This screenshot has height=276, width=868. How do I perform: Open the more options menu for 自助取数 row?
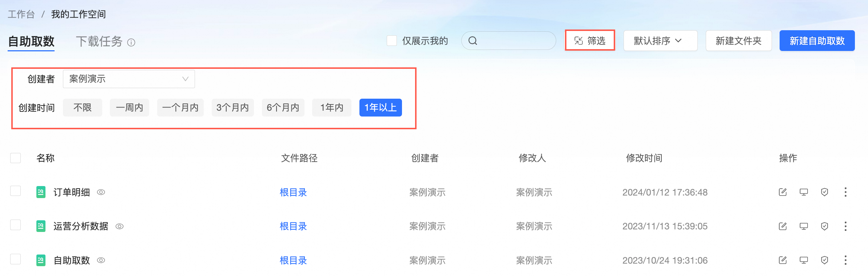(x=845, y=260)
